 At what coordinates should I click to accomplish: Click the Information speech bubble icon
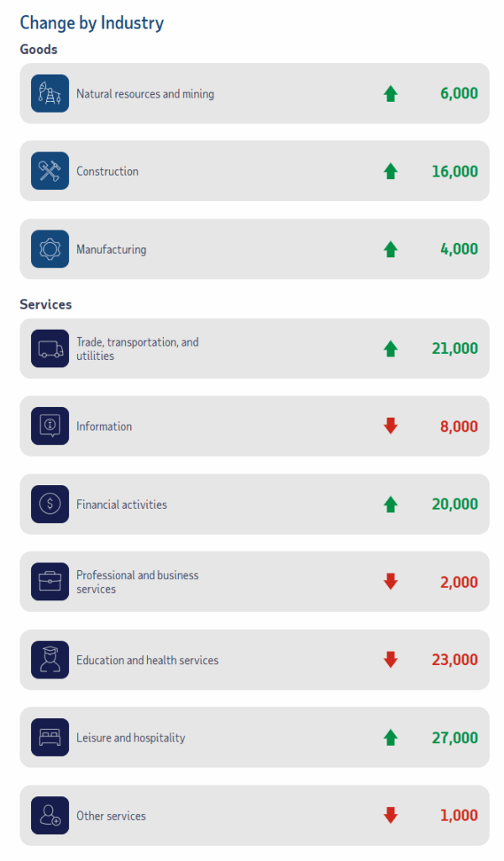coord(50,426)
